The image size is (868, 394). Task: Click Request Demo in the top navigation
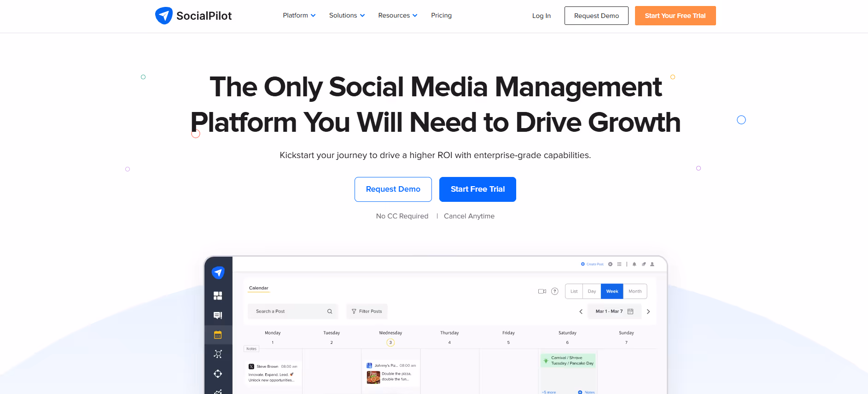[596, 16]
